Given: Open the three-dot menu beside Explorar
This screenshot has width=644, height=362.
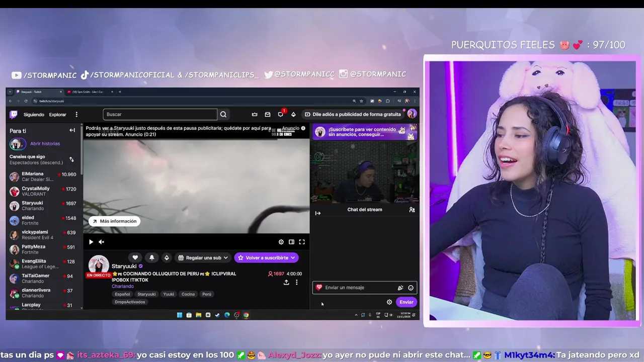Looking at the screenshot, I should pos(76,115).
